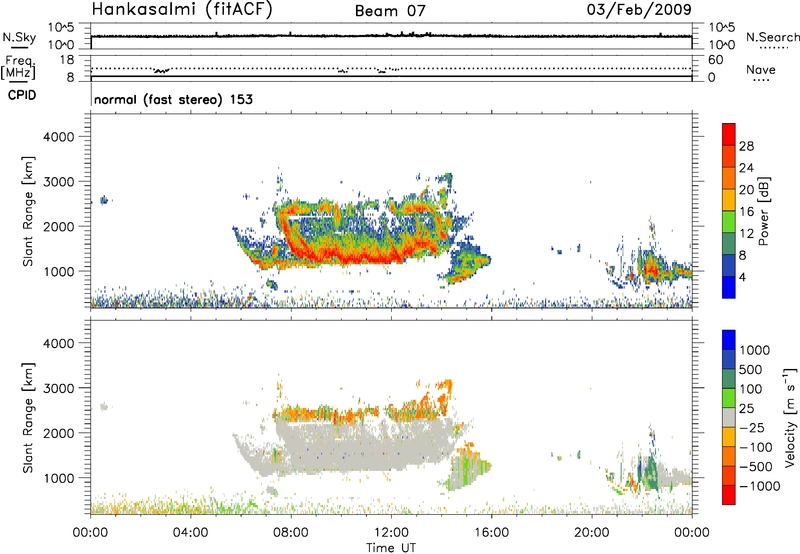
Task: Click the date '03/Feb/2009'
Action: pyautogui.click(x=639, y=9)
